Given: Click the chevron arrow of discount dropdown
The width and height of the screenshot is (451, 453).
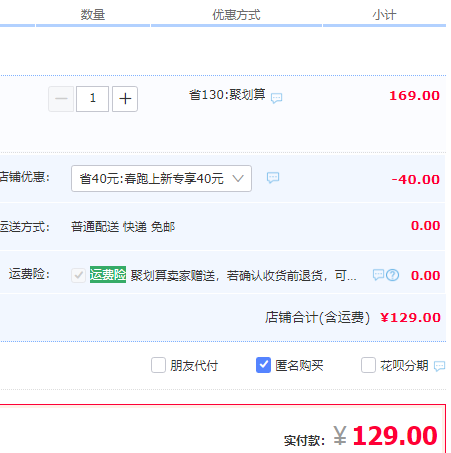Looking at the screenshot, I should pyautogui.click(x=238, y=178).
